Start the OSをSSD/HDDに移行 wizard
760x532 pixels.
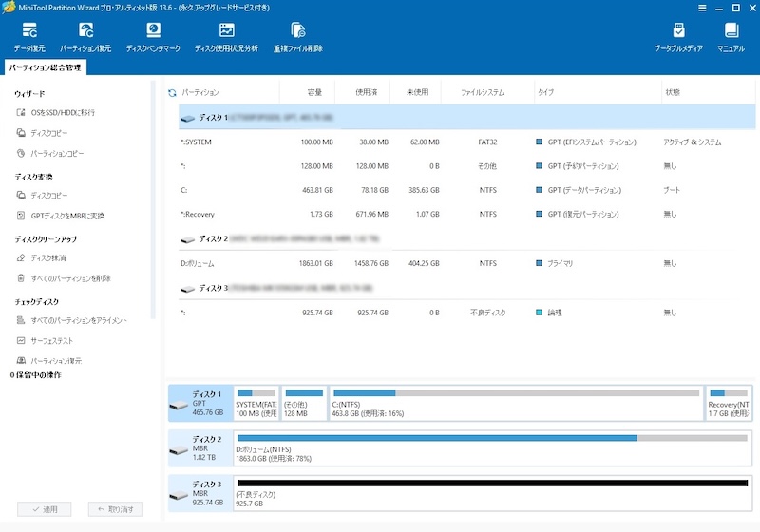coord(62,112)
